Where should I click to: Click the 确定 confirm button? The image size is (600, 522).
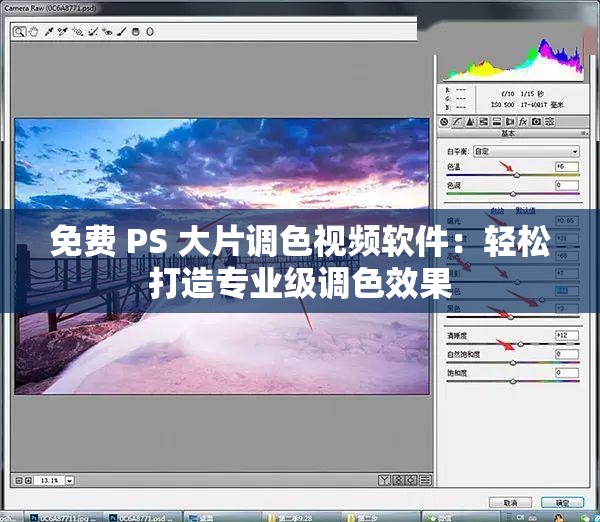(562, 503)
